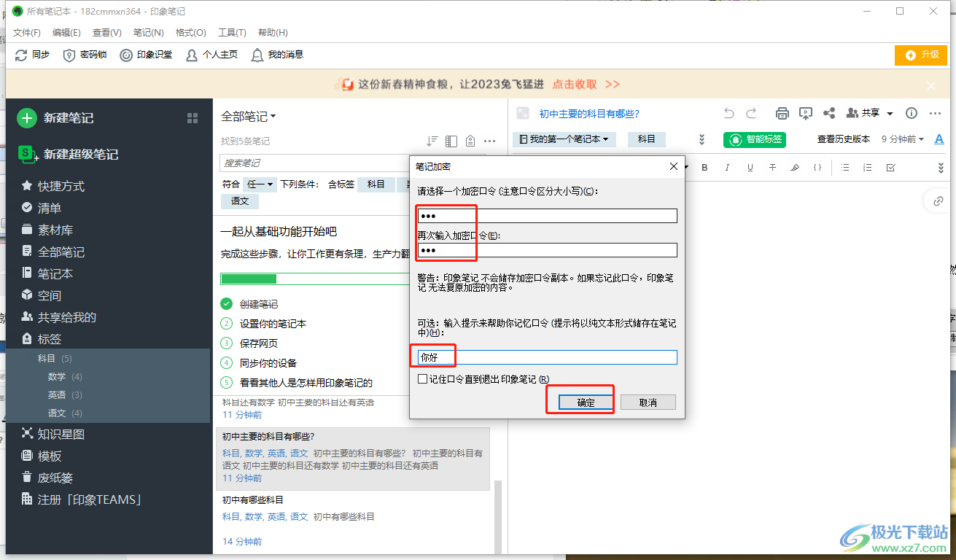Click 再次输入加密口令 confirm field
Screen dimensions: 956x560
point(548,250)
